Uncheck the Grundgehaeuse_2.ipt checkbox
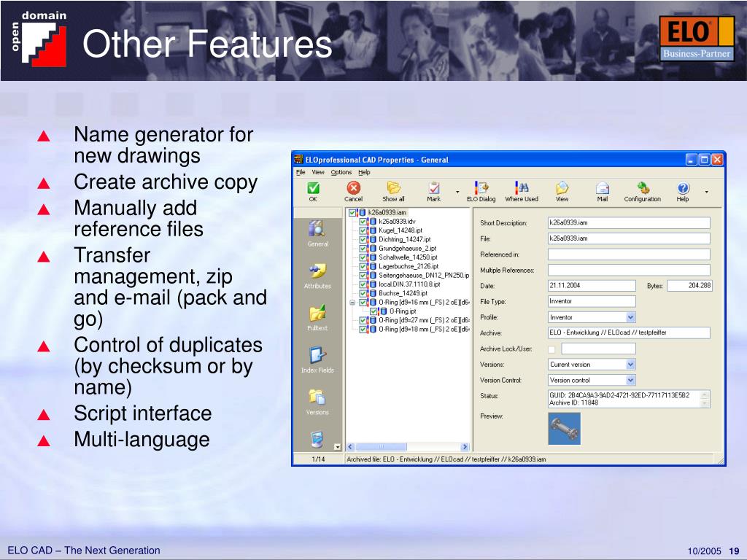747x560 pixels. pyautogui.click(x=363, y=249)
